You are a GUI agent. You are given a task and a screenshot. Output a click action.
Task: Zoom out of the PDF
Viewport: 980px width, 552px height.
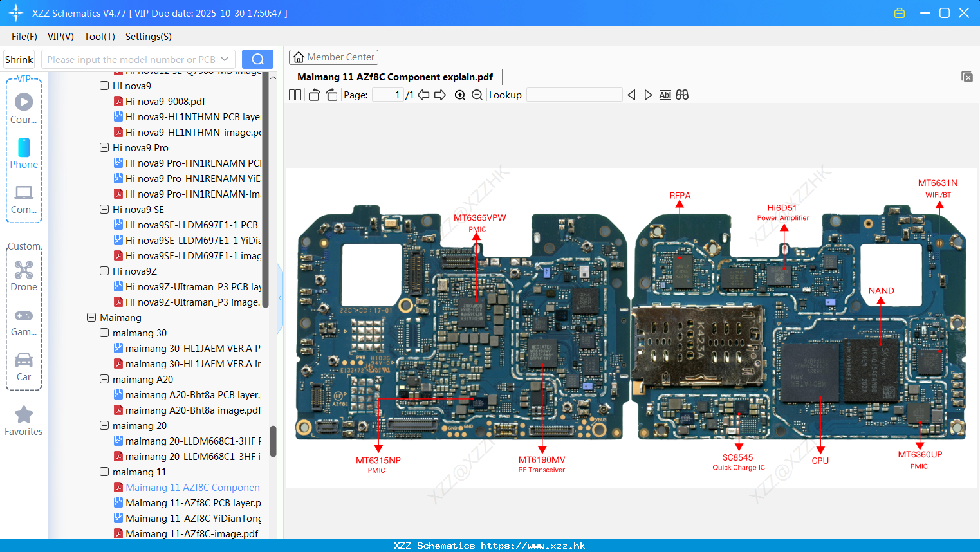click(x=477, y=95)
